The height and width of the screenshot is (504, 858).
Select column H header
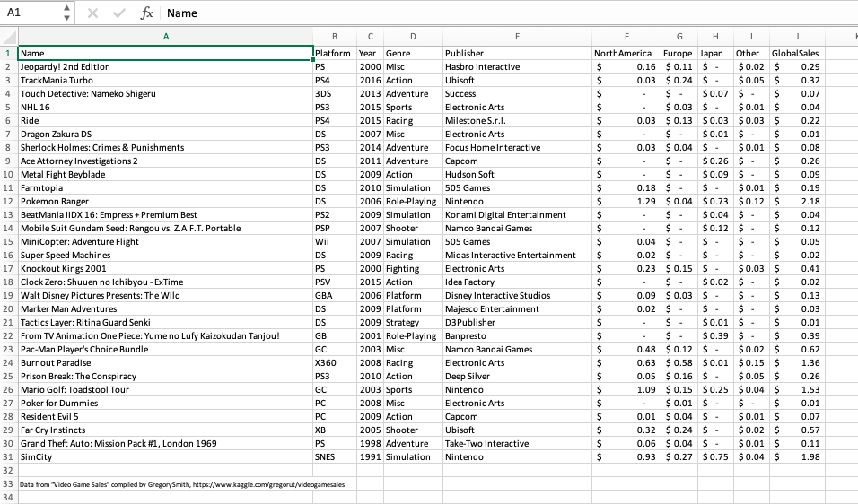coord(715,37)
